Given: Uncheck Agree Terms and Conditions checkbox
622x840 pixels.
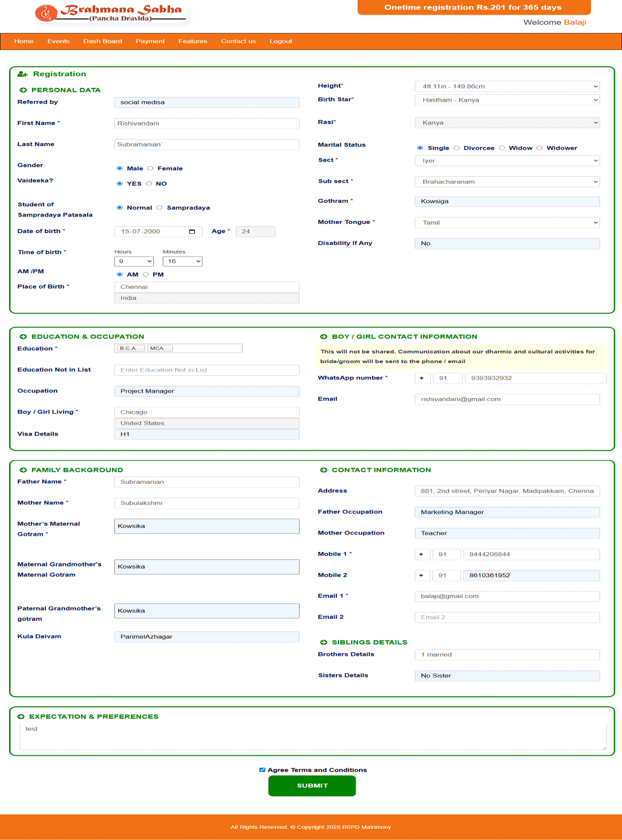Looking at the screenshot, I should click(x=262, y=770).
